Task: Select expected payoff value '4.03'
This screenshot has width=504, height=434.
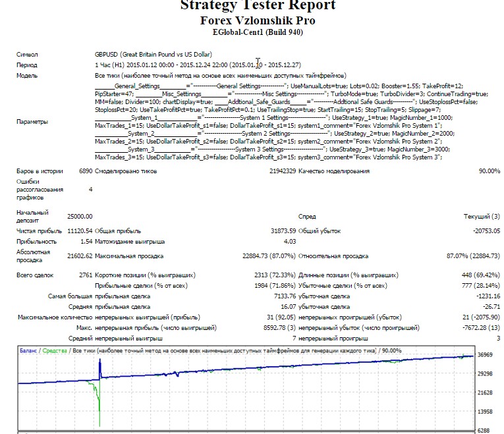Action: (290, 242)
